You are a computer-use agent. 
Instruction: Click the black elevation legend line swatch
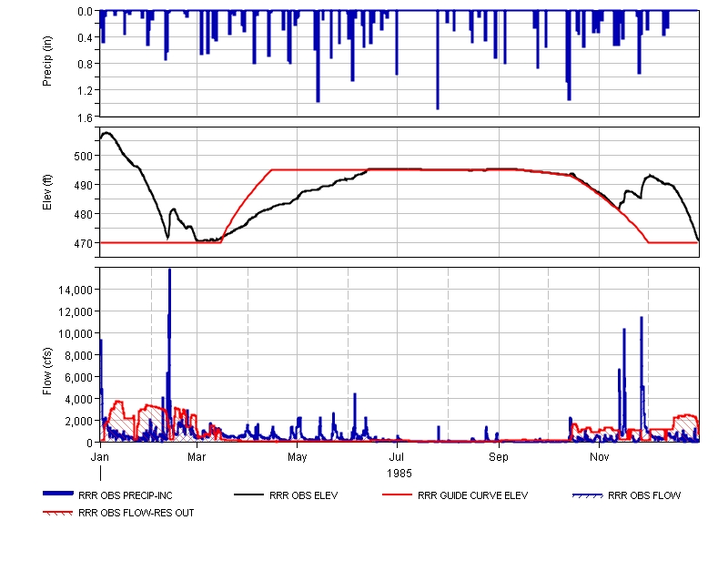[248, 495]
